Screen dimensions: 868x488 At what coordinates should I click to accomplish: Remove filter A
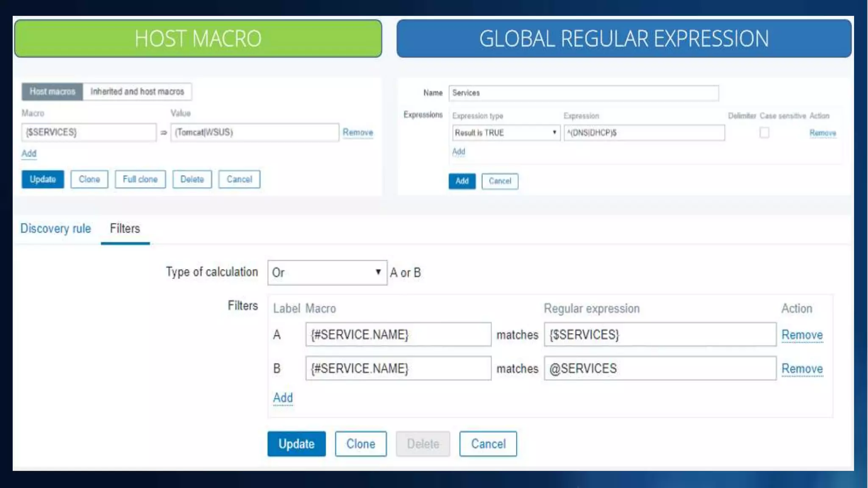[802, 335]
